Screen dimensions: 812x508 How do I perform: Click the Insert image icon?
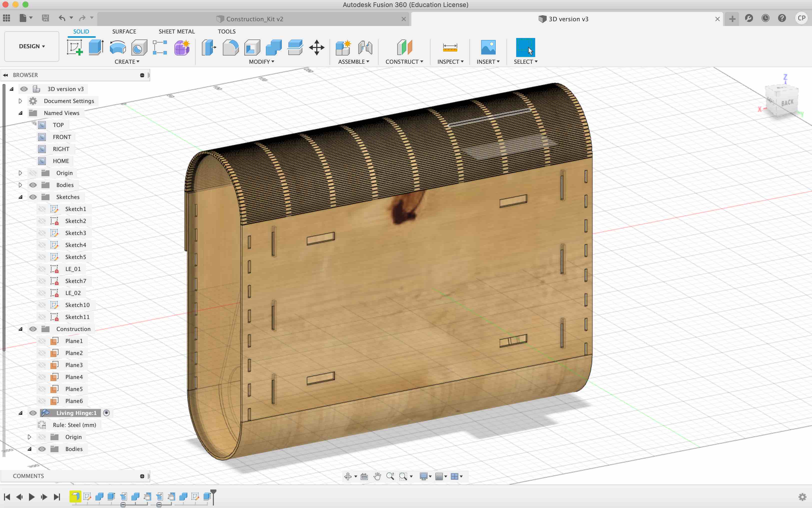coord(488,47)
